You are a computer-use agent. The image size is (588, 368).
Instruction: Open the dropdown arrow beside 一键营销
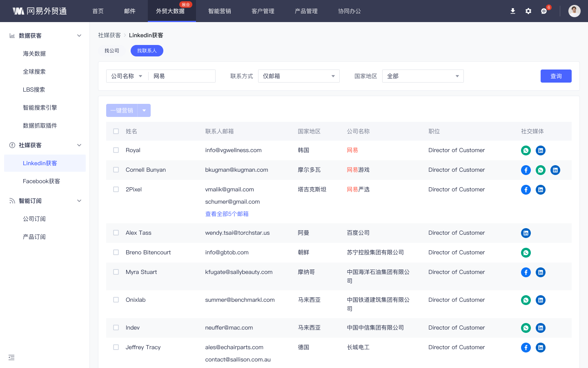pos(144,110)
